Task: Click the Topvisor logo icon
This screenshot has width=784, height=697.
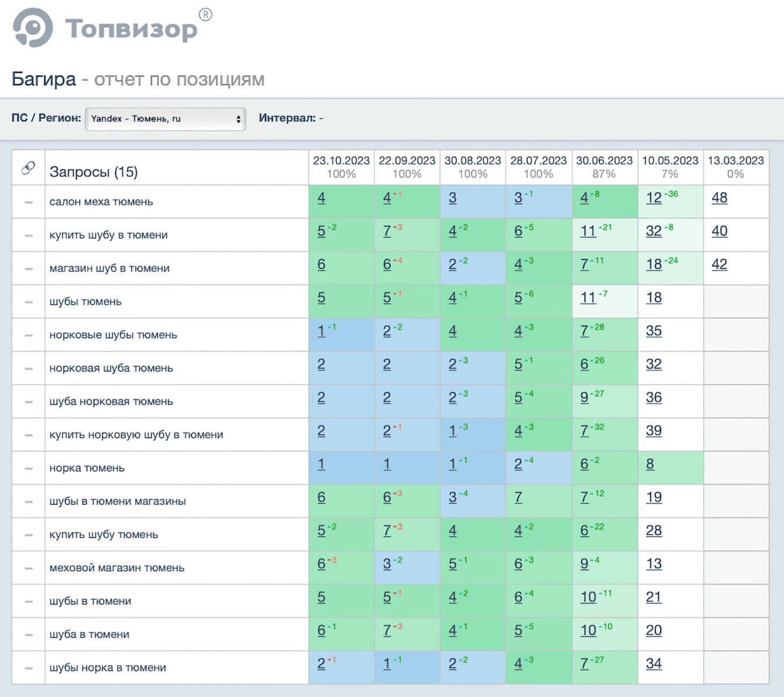Action: pyautogui.click(x=33, y=27)
